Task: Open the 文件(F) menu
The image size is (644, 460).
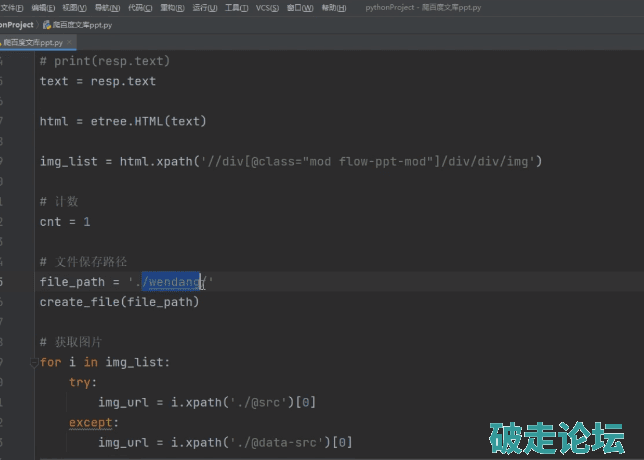Action: pyautogui.click(x=11, y=7)
